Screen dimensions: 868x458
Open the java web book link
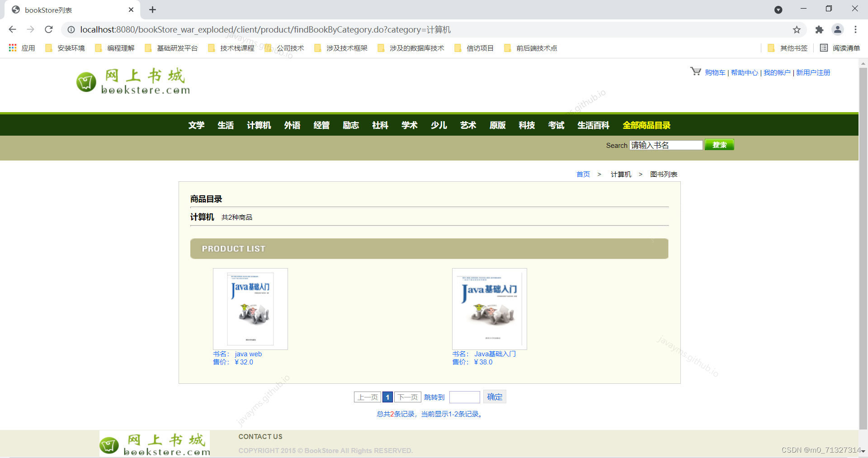(x=248, y=354)
